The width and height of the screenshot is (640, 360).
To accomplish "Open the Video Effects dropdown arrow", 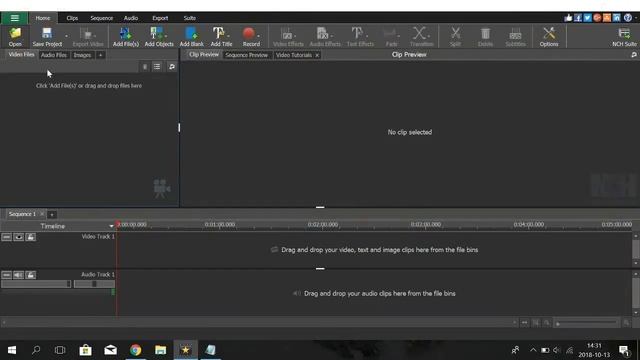I will [x=295, y=36].
